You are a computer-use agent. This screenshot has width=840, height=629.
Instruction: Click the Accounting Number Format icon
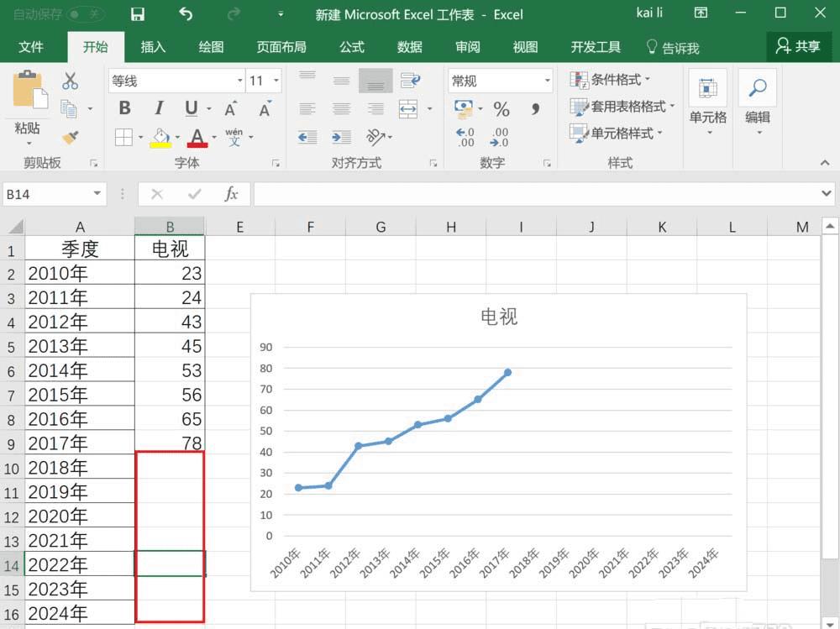coord(464,109)
